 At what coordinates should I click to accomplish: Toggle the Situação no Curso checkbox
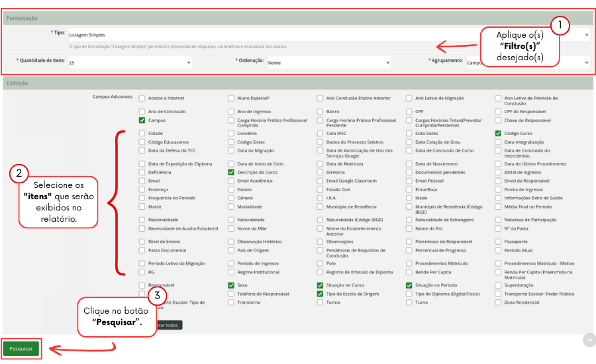point(320,285)
